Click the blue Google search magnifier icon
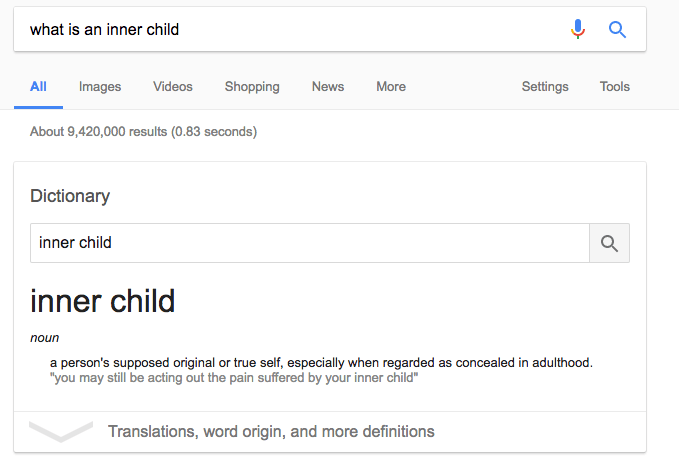The image size is (679, 459). (x=617, y=30)
